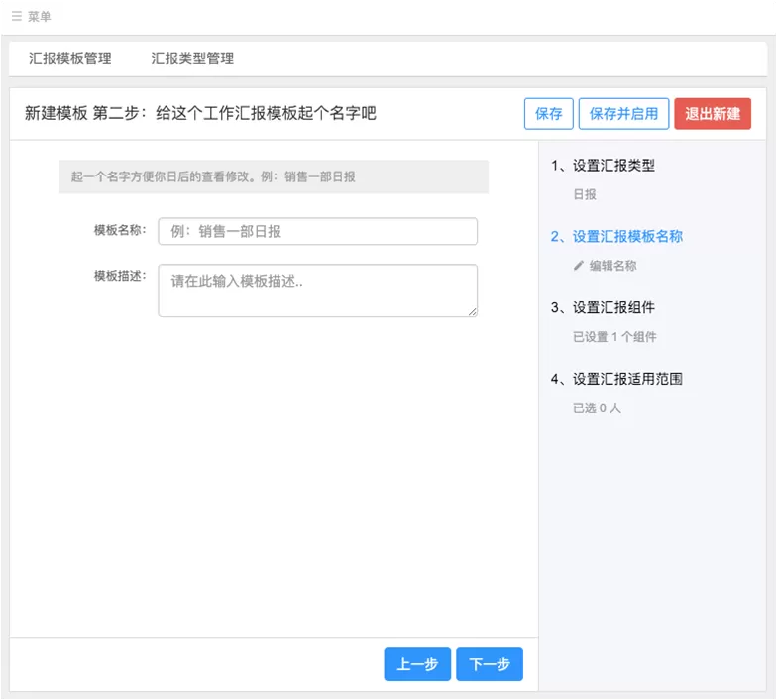Image resolution: width=777 pixels, height=700 pixels.
Task: Go back with the 上一步 button
Action: [417, 664]
